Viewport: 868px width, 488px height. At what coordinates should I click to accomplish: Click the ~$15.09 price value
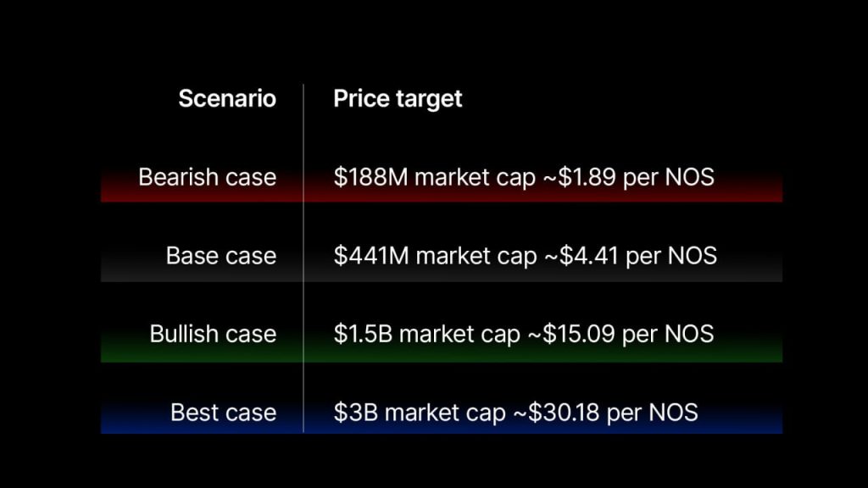[571, 333]
